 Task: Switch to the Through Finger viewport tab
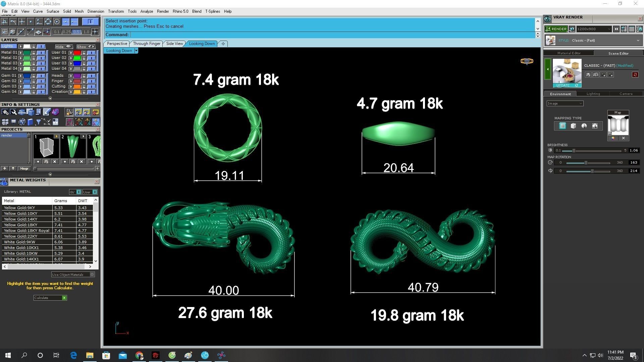point(147,44)
